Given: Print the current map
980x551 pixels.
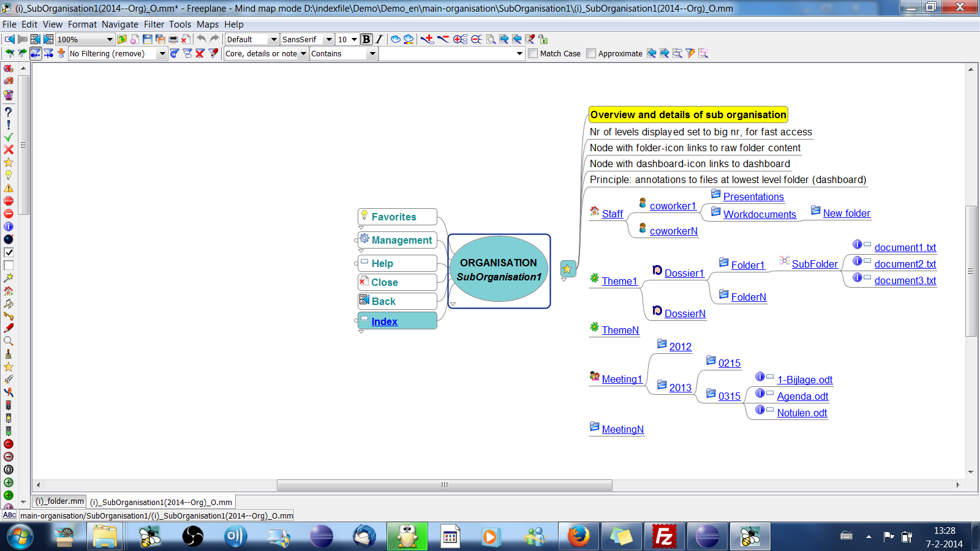Looking at the screenshot, I should click(x=173, y=39).
